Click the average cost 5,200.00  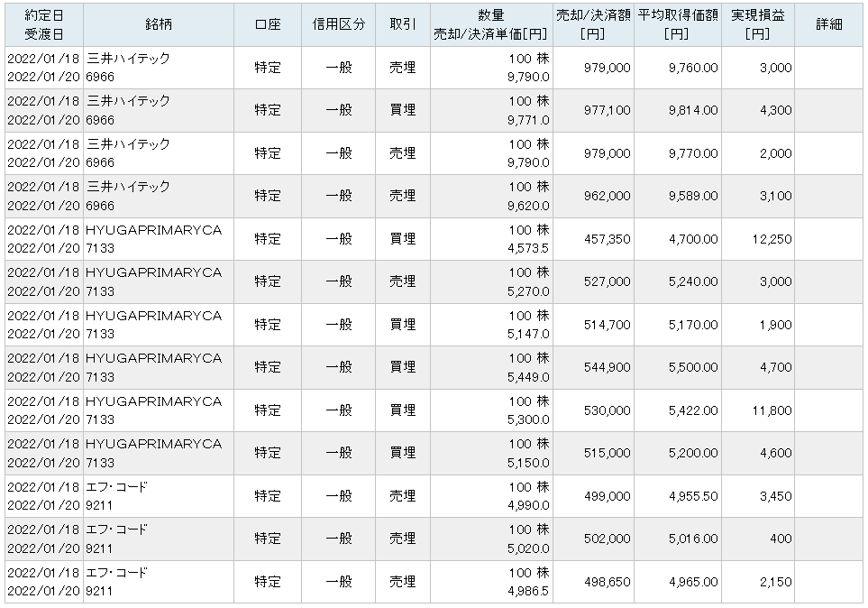[693, 453]
